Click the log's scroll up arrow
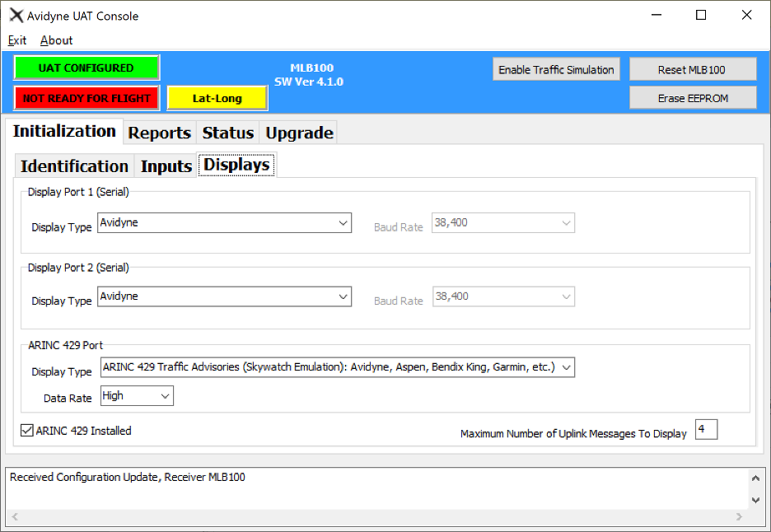The width and height of the screenshot is (771, 532). [x=755, y=478]
